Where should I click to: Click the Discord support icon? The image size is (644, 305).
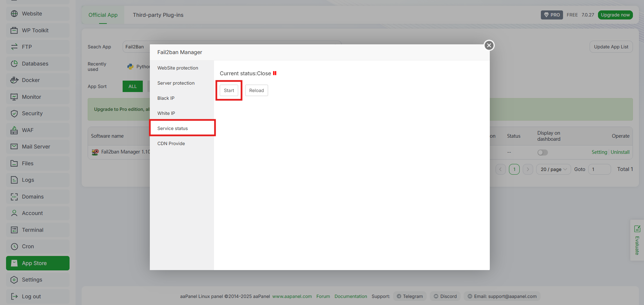click(x=436, y=296)
